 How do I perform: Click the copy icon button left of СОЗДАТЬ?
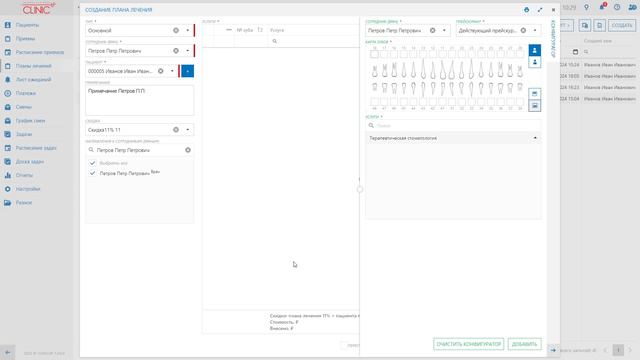point(585,25)
